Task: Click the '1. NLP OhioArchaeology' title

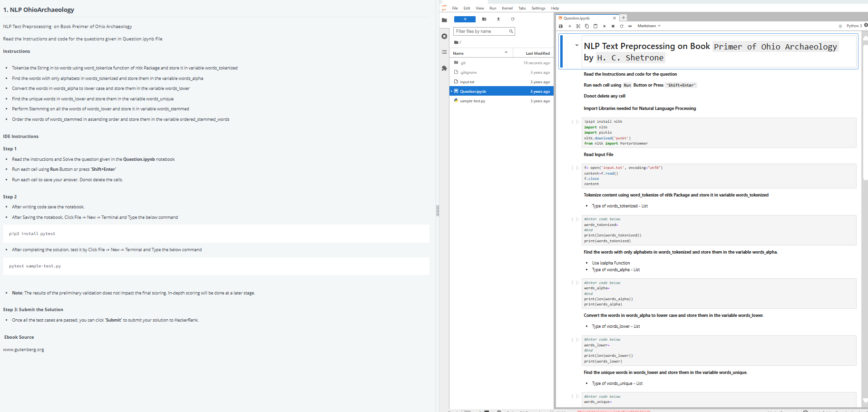Action: pos(39,10)
